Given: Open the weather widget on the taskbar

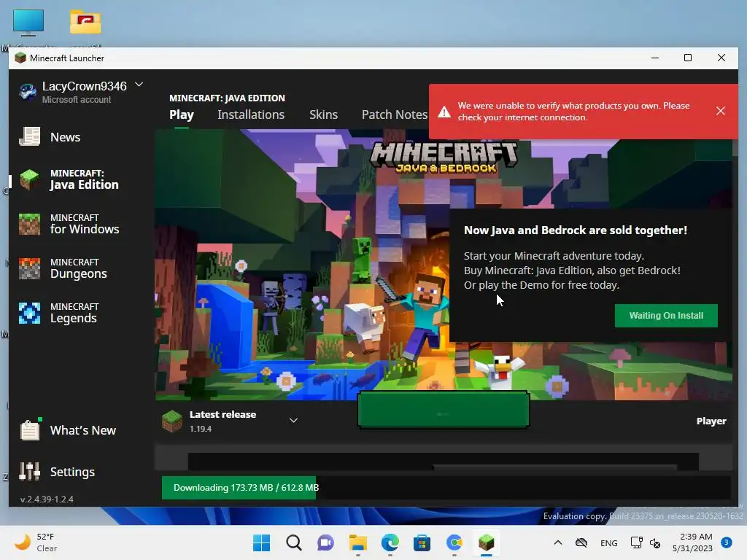Looking at the screenshot, I should click(36, 542).
